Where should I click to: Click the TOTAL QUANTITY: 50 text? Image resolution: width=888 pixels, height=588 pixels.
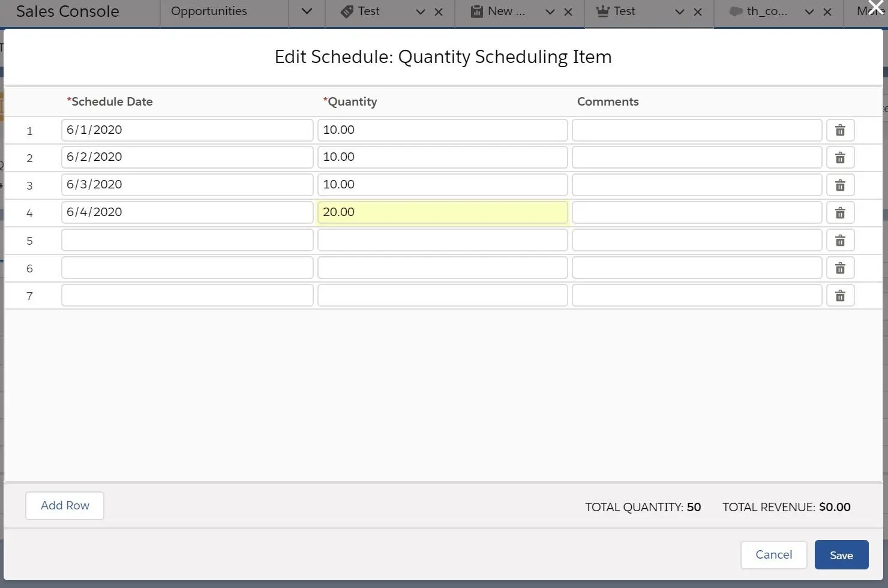pos(643,507)
